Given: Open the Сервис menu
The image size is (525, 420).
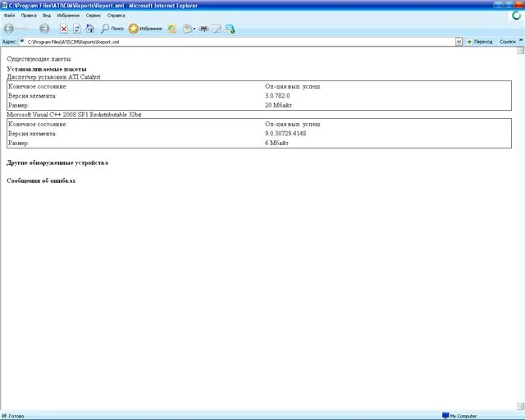Looking at the screenshot, I should point(93,16).
